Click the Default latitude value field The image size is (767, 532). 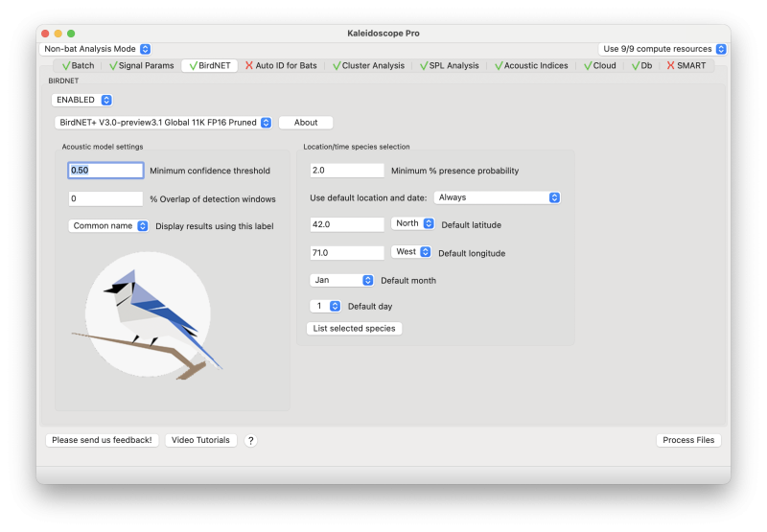(x=347, y=224)
